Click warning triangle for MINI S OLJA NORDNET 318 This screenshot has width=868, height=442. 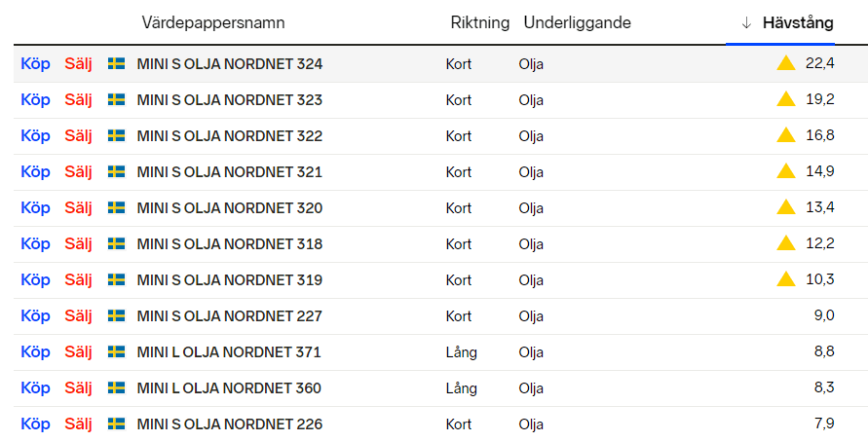786,243
